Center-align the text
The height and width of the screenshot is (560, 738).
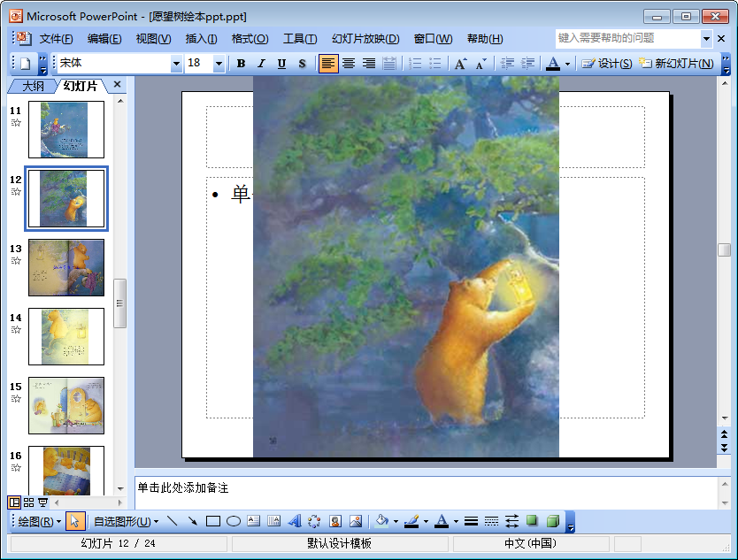click(349, 64)
